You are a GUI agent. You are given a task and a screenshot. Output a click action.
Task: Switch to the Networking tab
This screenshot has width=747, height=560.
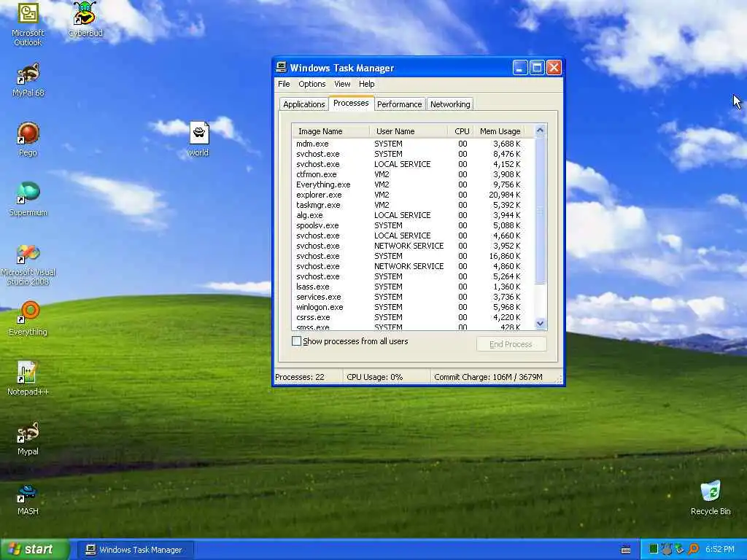pyautogui.click(x=450, y=104)
